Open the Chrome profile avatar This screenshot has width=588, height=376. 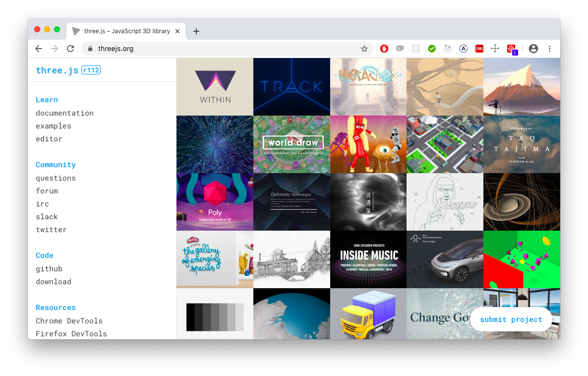533,49
